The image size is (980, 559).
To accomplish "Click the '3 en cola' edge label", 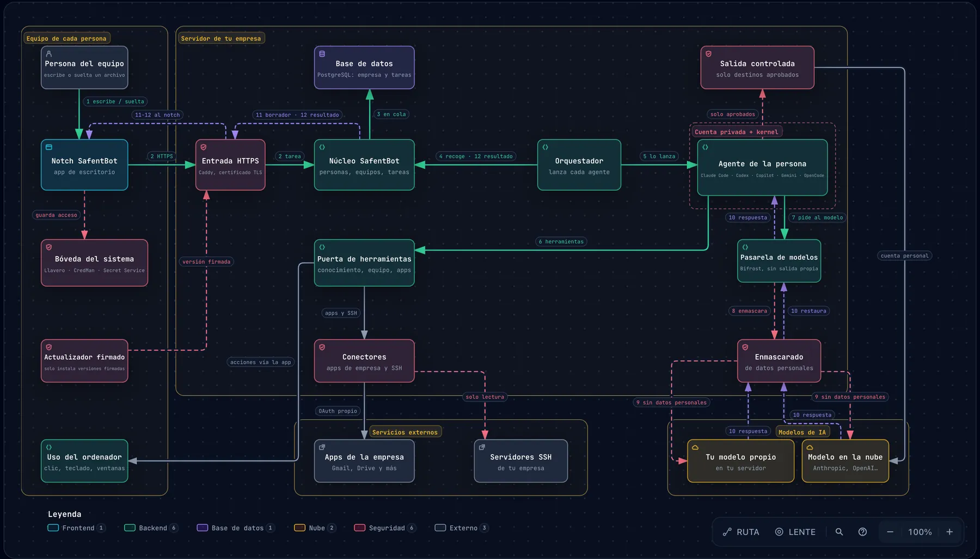I will coord(391,114).
